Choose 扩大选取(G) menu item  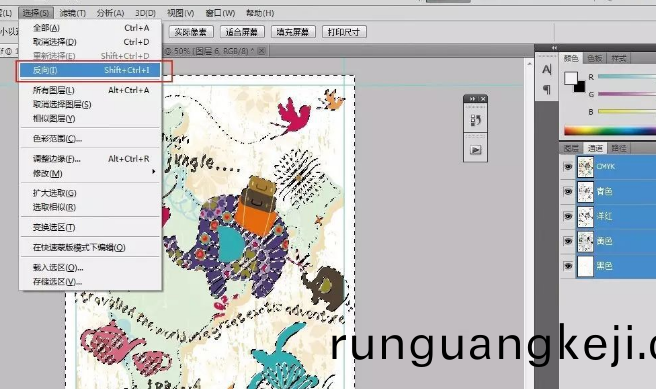pyautogui.click(x=91, y=193)
